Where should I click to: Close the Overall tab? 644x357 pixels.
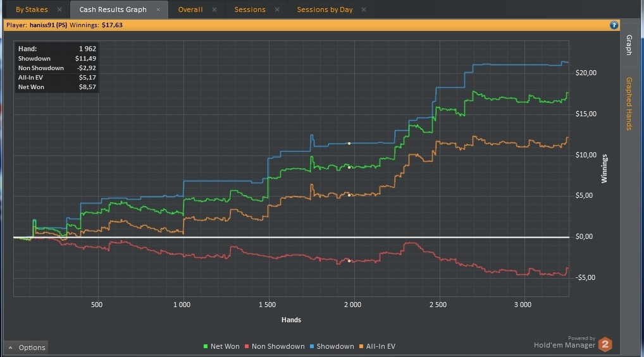214,9
